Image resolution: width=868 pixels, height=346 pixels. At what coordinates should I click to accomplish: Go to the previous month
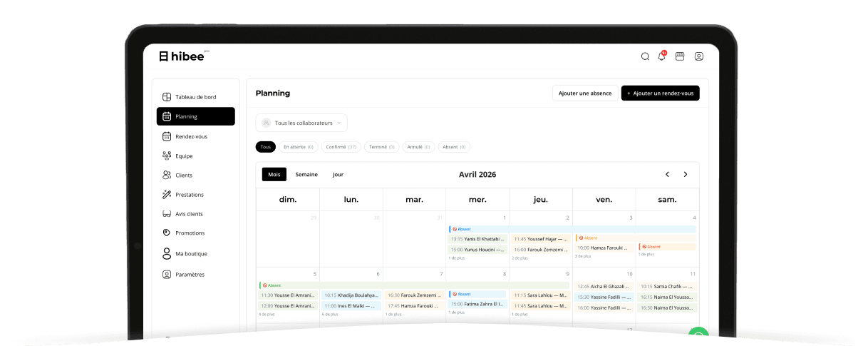point(668,174)
